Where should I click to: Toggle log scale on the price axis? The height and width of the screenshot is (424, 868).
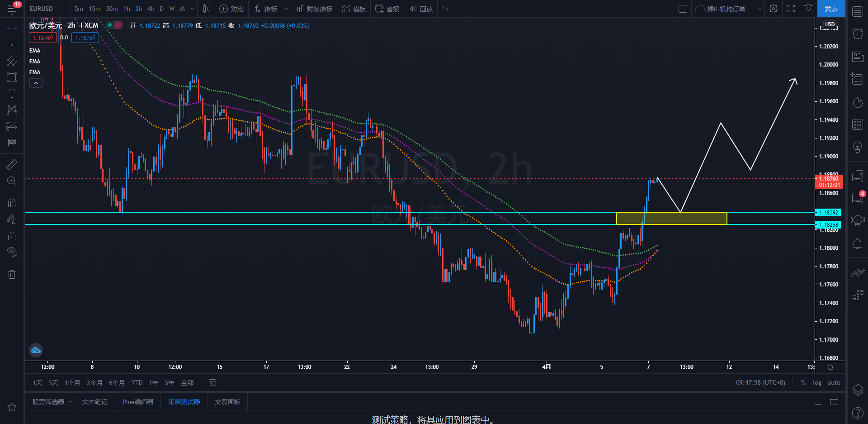(817, 383)
